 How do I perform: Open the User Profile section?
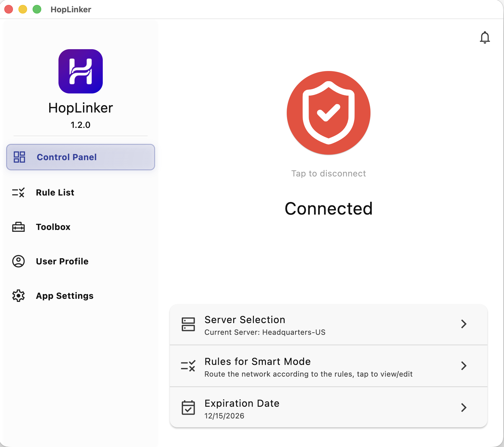62,261
